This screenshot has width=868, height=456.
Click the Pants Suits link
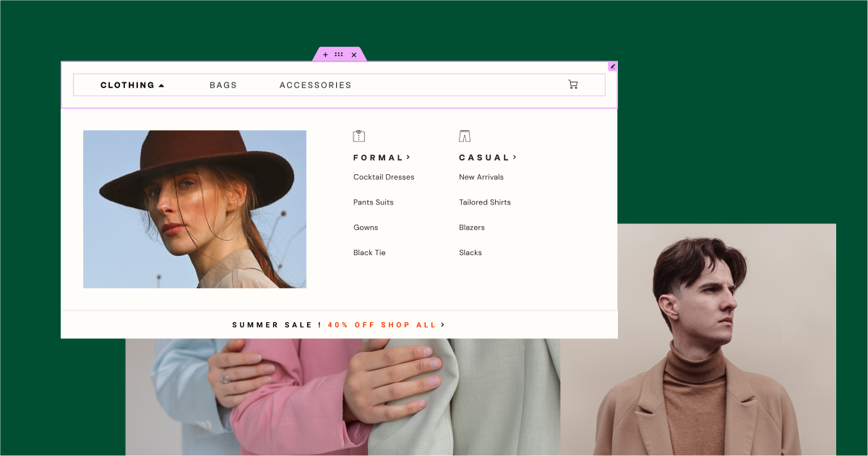click(x=374, y=202)
